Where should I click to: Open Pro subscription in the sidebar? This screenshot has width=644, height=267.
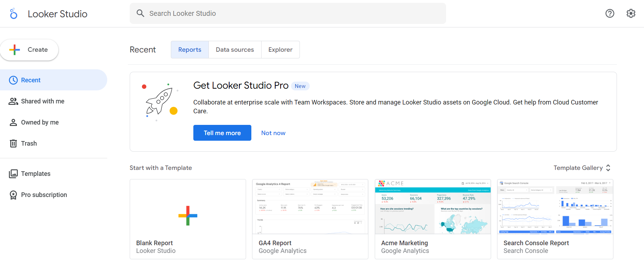click(53, 195)
